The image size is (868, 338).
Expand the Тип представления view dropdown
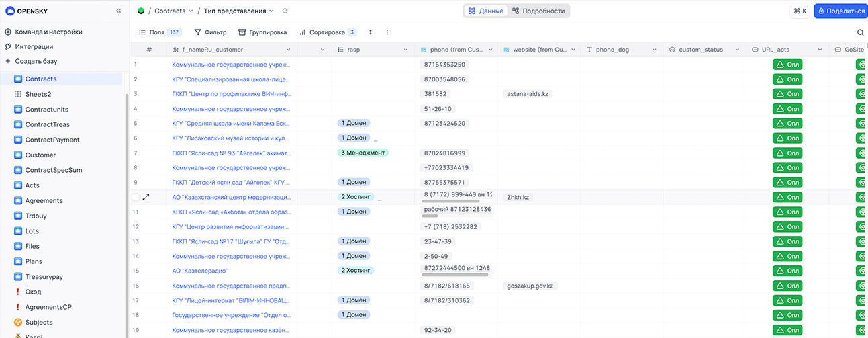coord(271,11)
